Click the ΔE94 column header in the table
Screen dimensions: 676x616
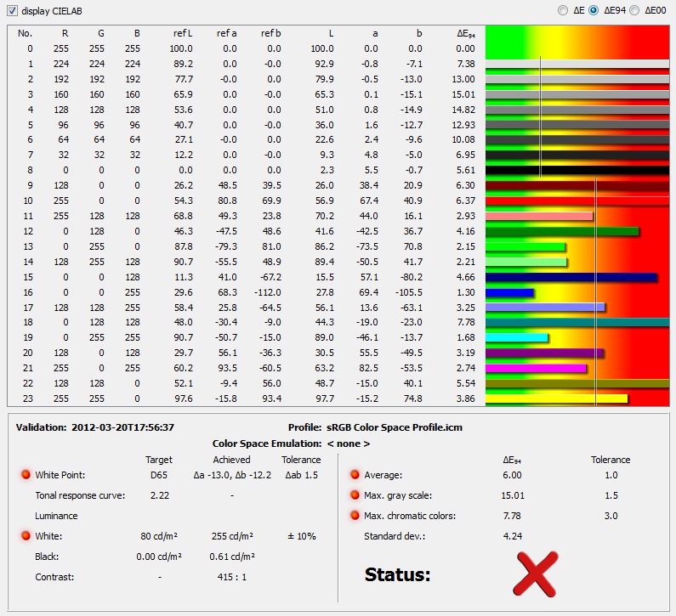(x=465, y=33)
